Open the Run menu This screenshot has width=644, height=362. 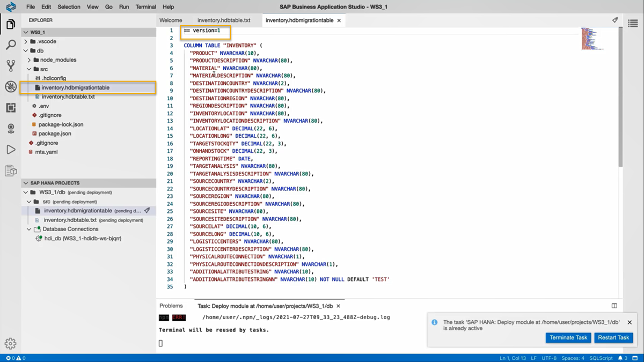point(124,7)
